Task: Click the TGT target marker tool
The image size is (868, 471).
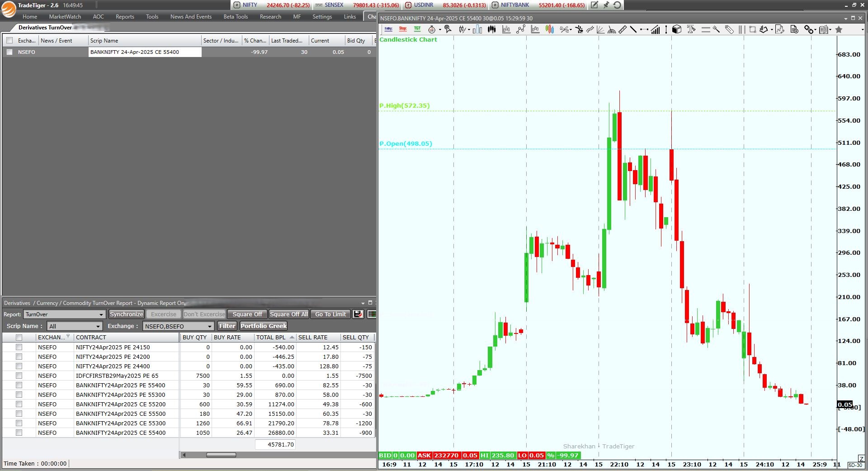Action: (x=417, y=29)
